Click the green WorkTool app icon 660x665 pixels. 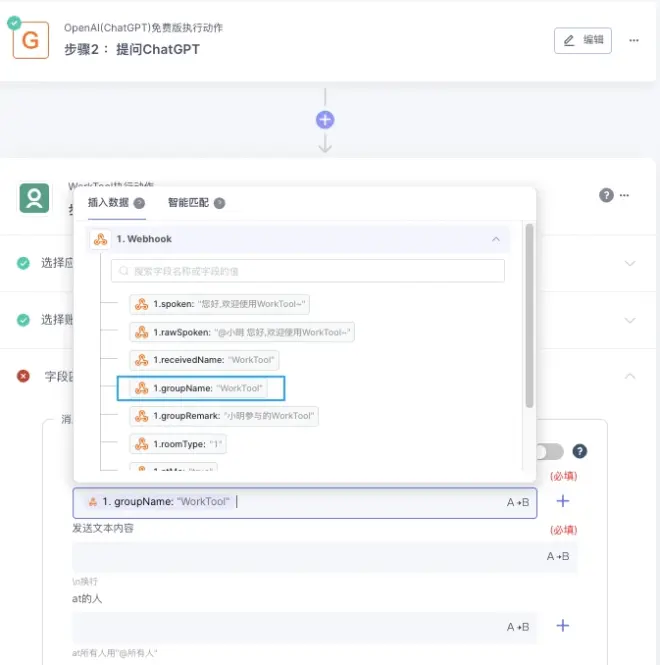pos(34,198)
